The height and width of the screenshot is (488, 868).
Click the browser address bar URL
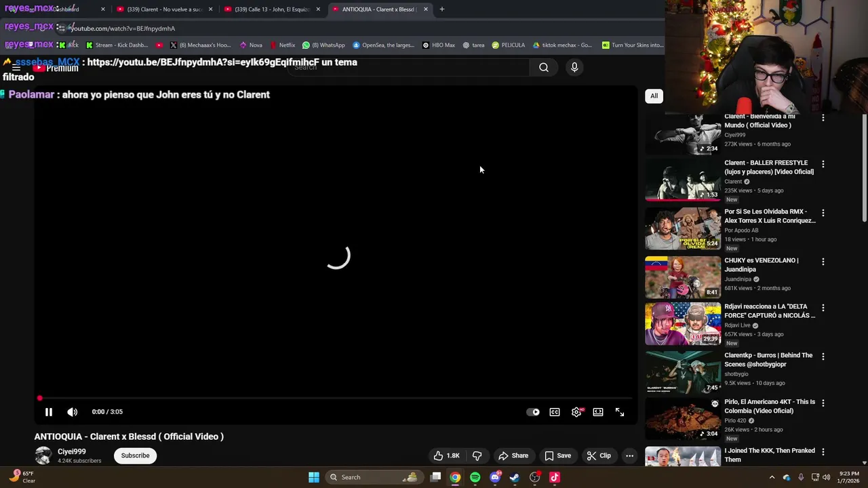[x=123, y=28]
